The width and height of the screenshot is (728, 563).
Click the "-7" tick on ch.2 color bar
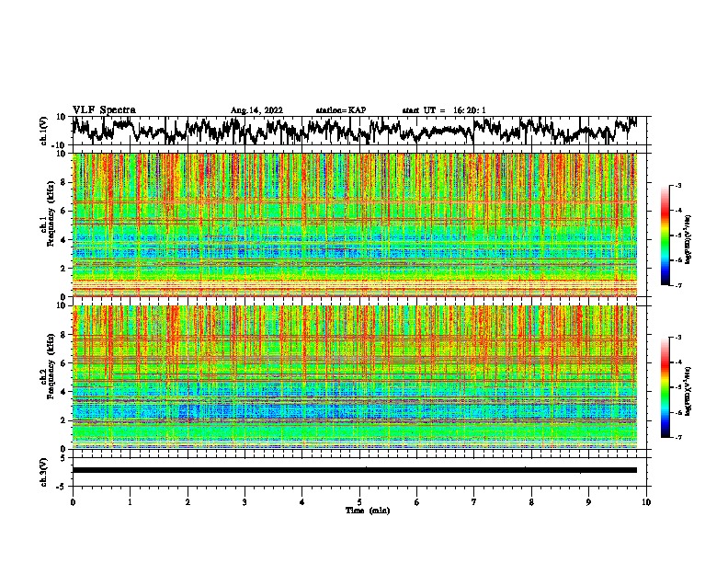point(678,438)
